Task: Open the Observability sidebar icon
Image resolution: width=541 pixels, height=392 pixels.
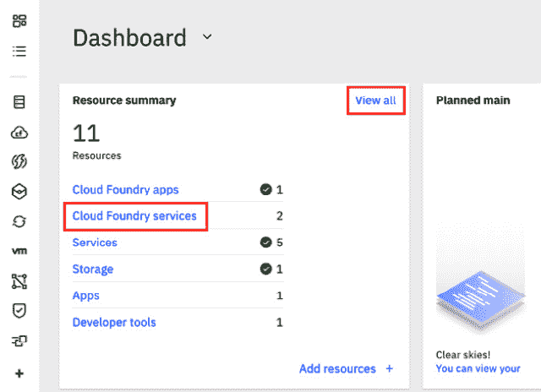Action: click(19, 340)
